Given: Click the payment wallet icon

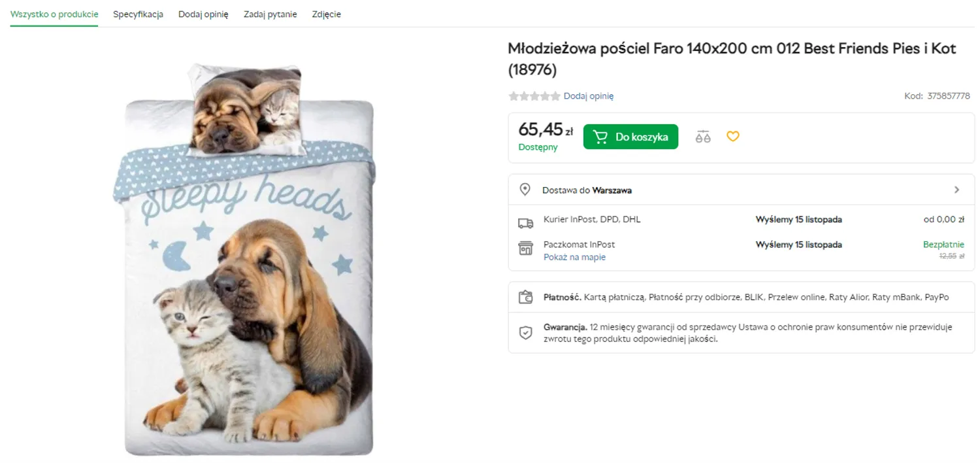Looking at the screenshot, I should tap(525, 298).
